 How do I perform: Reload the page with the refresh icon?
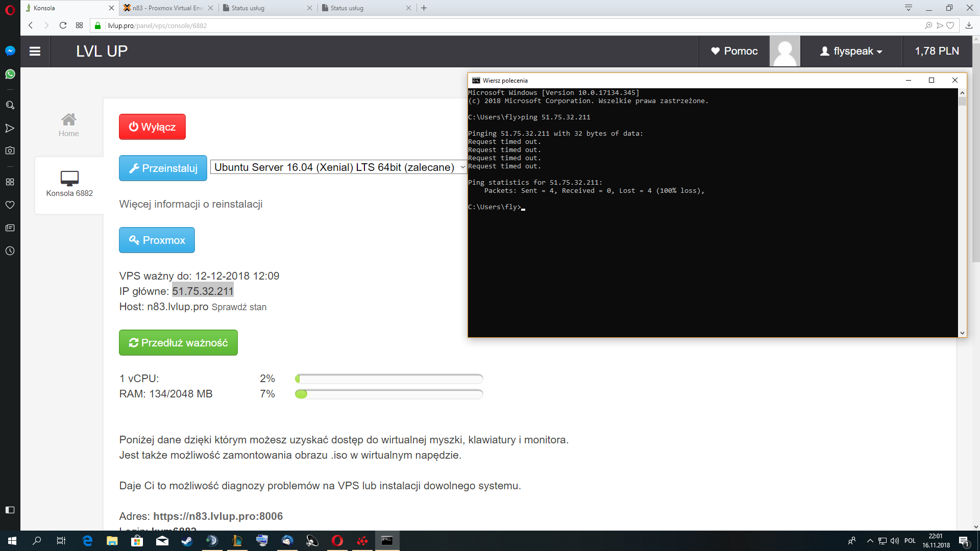tap(63, 26)
